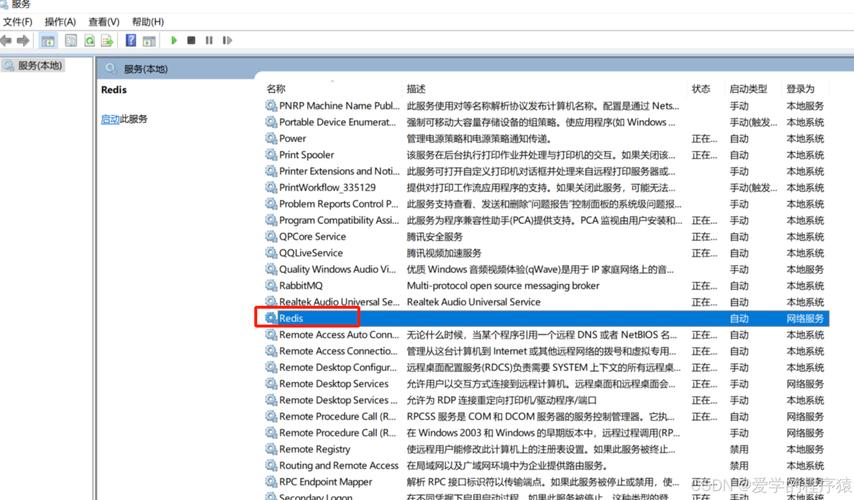854x500 pixels.
Task: Click the Forward arrow in toolbar
Action: pos(23,40)
